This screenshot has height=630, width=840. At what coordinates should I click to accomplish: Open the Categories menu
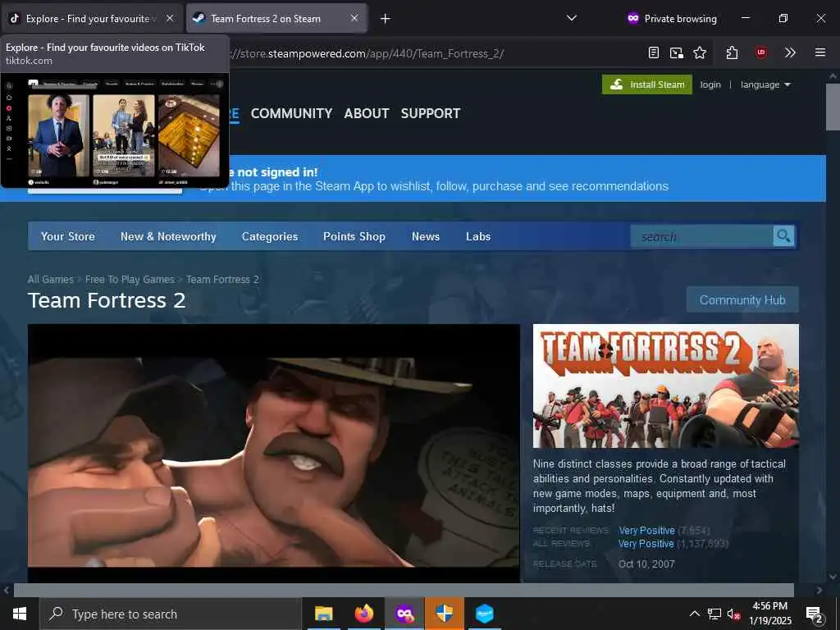pos(269,236)
